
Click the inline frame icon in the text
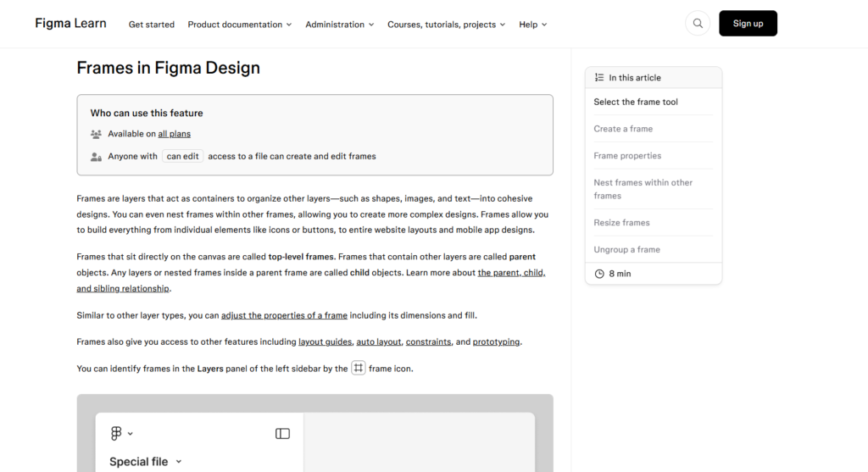point(359,368)
